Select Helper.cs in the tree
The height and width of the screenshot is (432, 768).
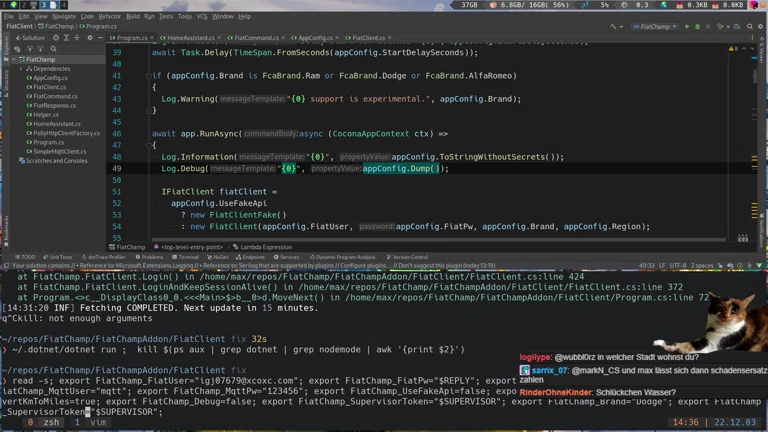coord(46,115)
